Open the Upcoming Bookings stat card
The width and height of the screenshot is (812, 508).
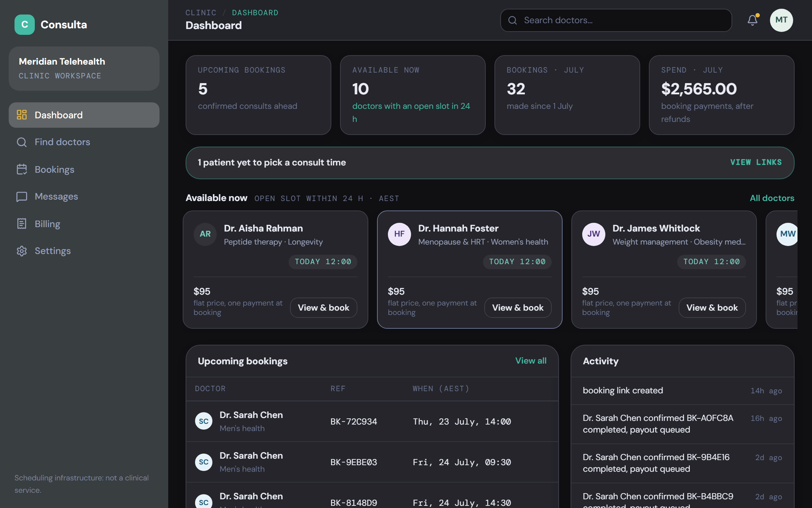[258, 95]
